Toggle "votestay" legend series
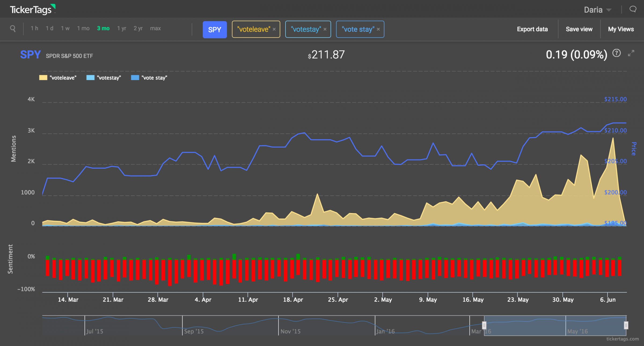 (x=104, y=78)
